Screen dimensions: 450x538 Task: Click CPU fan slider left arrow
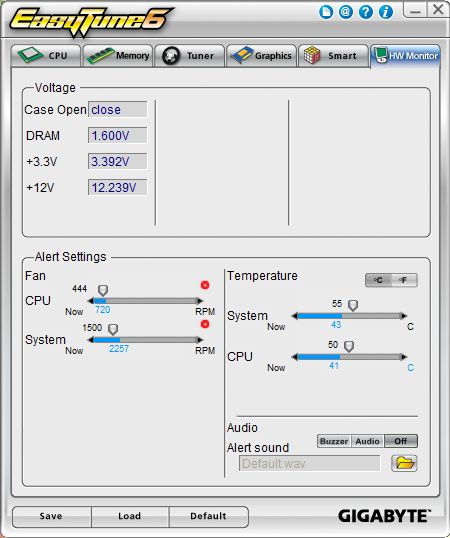(x=91, y=301)
